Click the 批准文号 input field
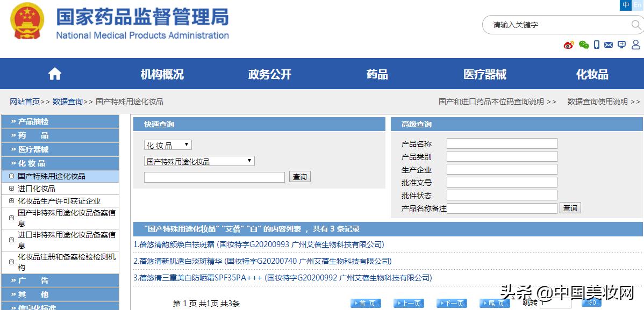644x310 pixels. [x=502, y=182]
